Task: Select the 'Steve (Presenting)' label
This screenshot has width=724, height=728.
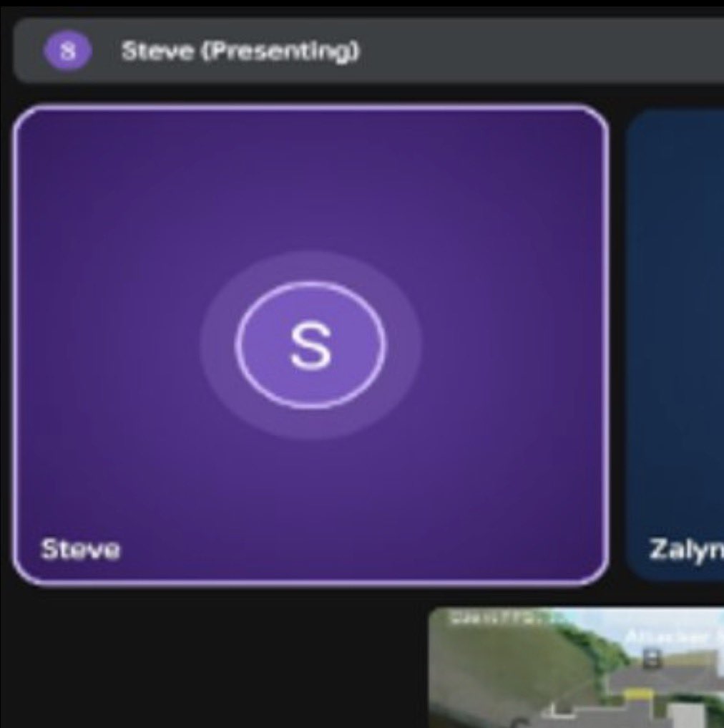Action: pos(240,51)
